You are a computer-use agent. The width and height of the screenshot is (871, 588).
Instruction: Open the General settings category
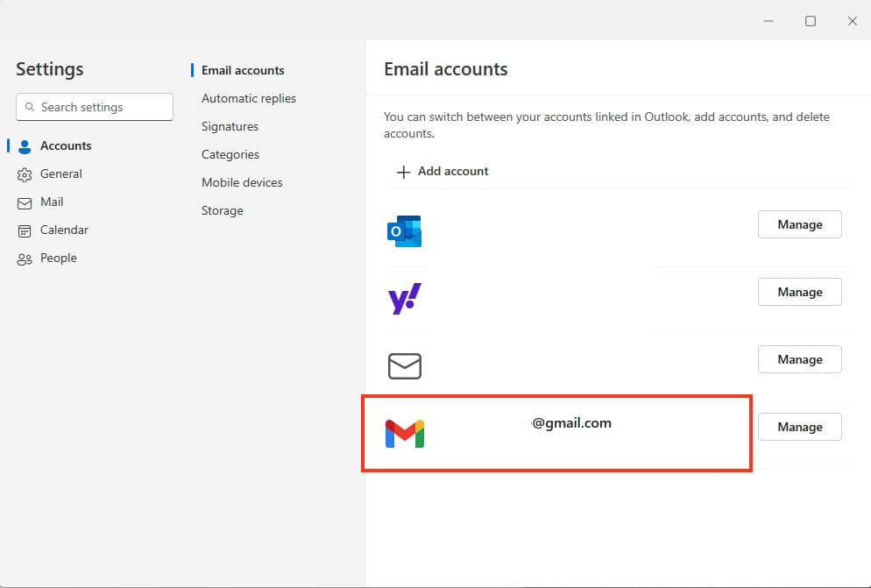pos(61,174)
